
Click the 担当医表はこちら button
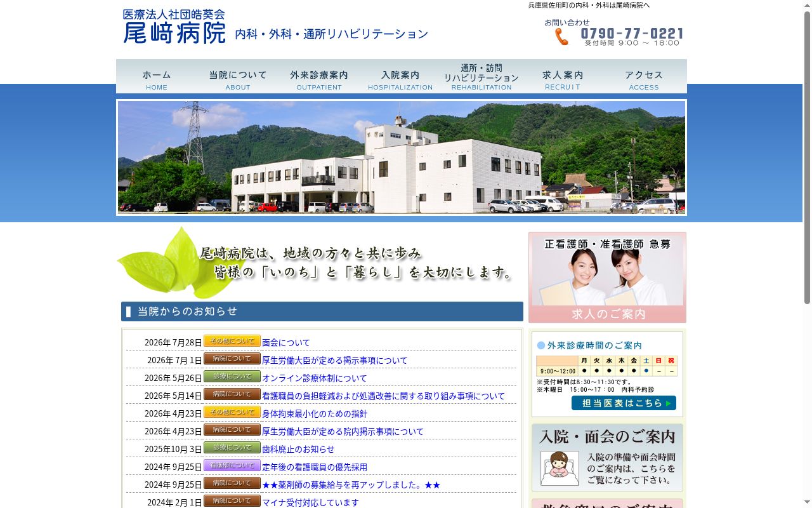pos(624,403)
